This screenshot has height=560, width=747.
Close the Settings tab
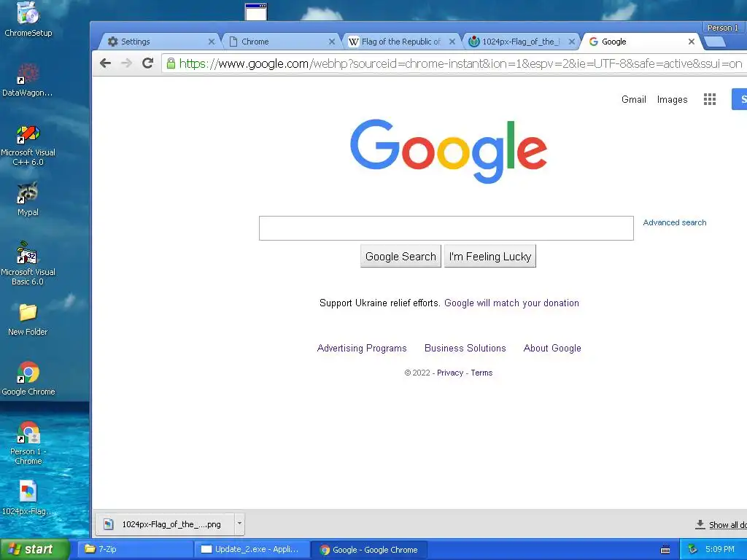pyautogui.click(x=212, y=42)
